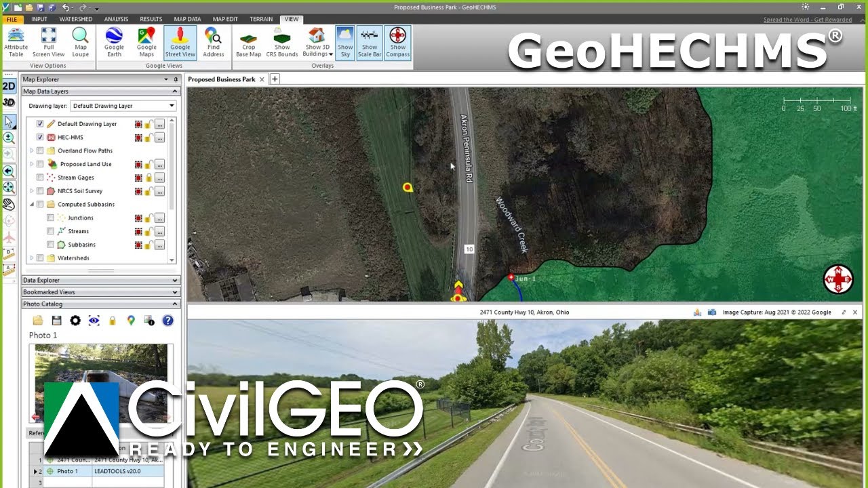Toggle photo visibility eye in Photo Catalog
The height and width of the screenshot is (488, 868).
94,321
